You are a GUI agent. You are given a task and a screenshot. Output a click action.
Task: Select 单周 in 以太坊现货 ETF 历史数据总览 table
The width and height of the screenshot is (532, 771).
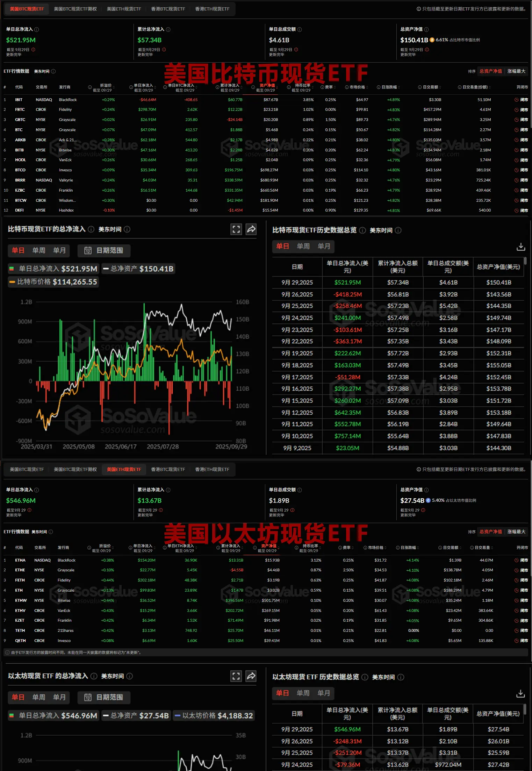click(x=303, y=693)
